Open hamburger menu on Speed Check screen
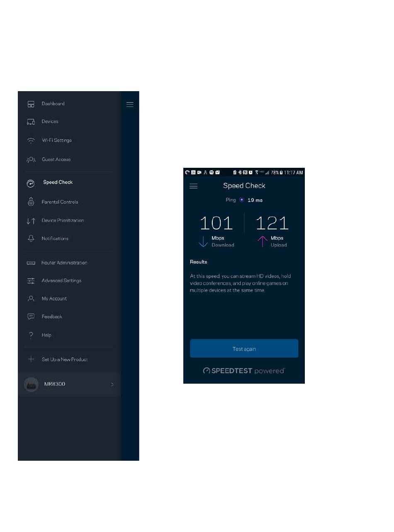 tap(194, 186)
